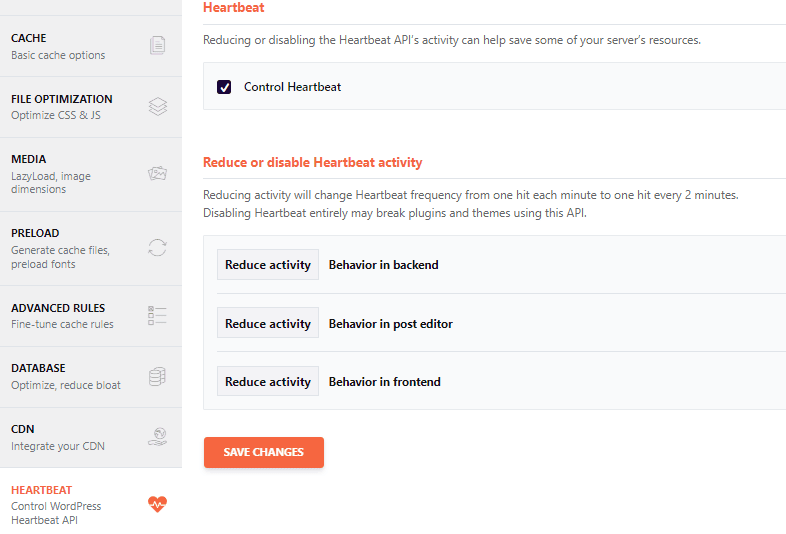Open the Cache settings tab

coord(60,46)
